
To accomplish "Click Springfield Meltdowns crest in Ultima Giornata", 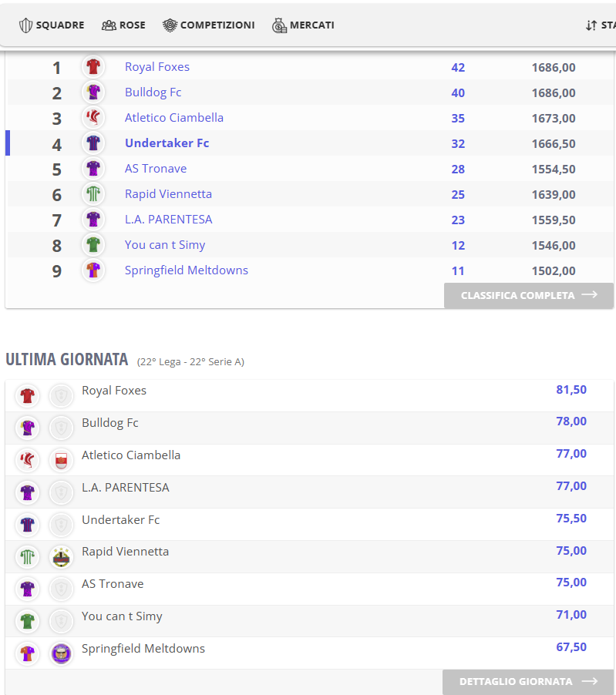I will point(61,654).
